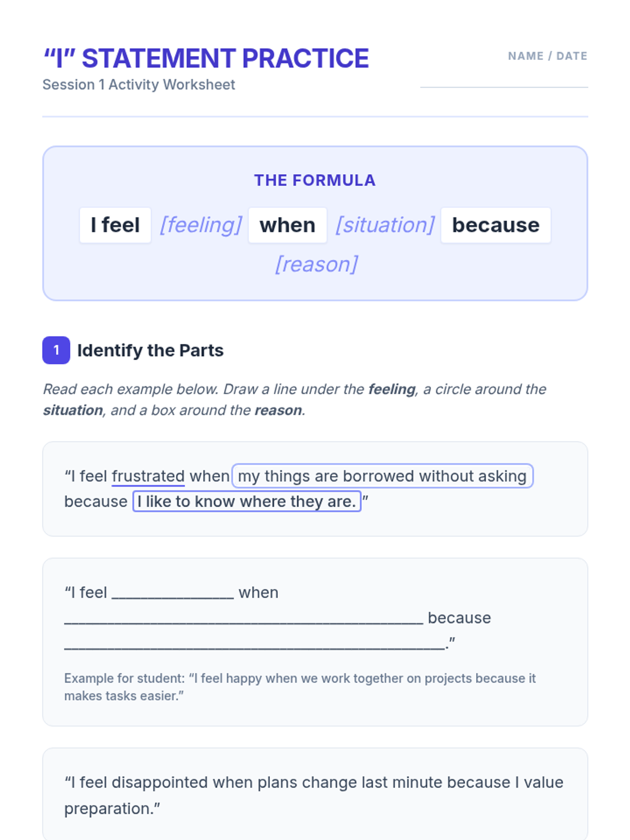Click the "when" formula chip
The height and width of the screenshot is (840, 630).
287,225
